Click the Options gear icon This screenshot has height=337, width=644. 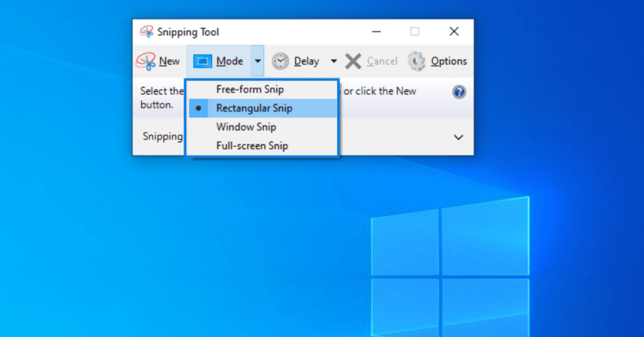click(x=416, y=61)
